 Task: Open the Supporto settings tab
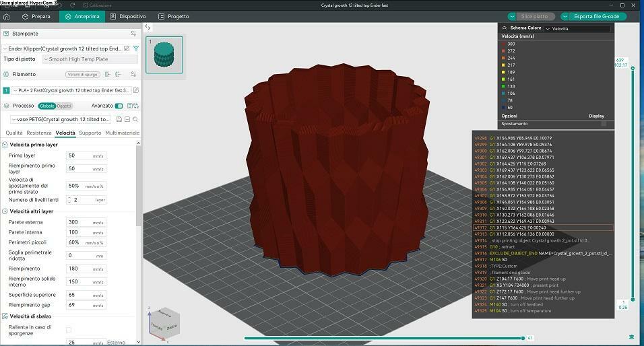coord(90,133)
